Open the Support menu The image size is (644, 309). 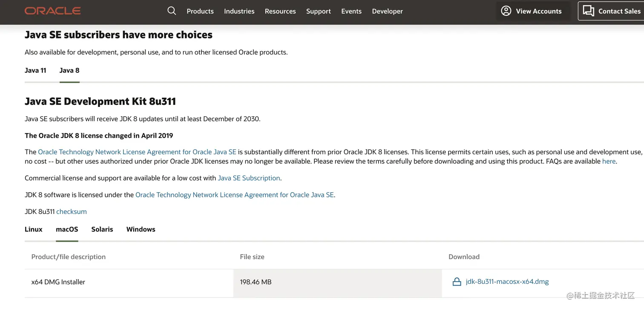(x=318, y=11)
